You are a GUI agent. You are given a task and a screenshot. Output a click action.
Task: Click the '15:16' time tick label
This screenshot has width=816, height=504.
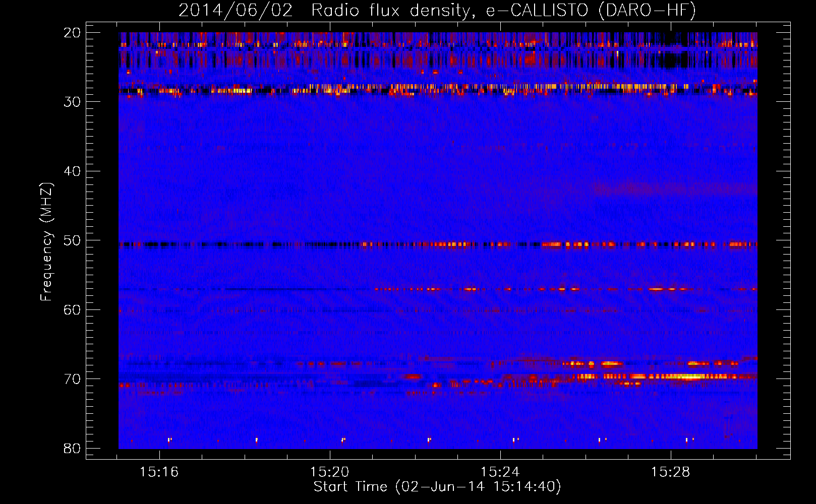coord(159,472)
